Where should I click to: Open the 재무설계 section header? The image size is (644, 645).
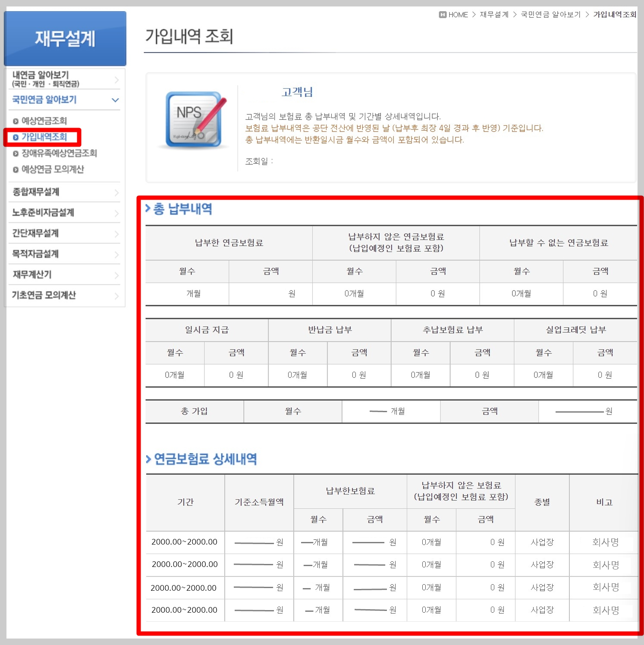(x=65, y=38)
